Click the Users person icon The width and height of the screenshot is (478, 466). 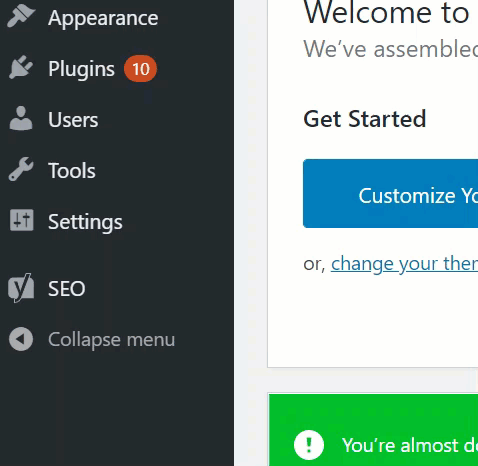click(21, 118)
